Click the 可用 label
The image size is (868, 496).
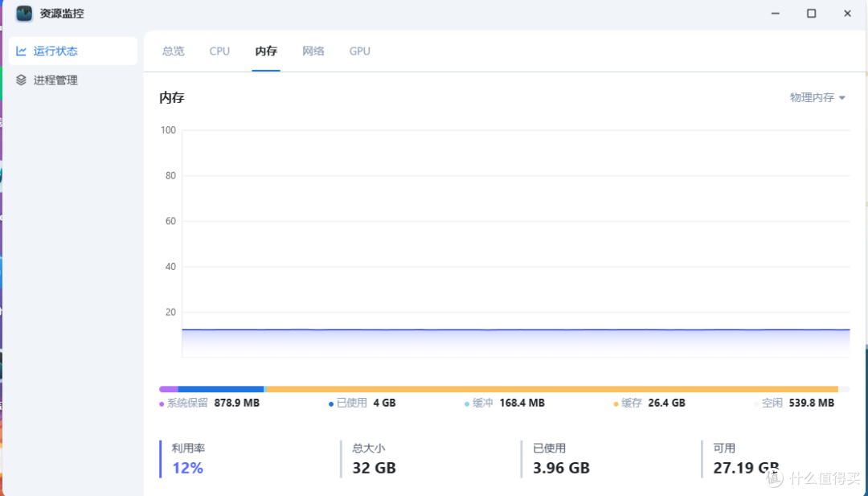coord(724,448)
